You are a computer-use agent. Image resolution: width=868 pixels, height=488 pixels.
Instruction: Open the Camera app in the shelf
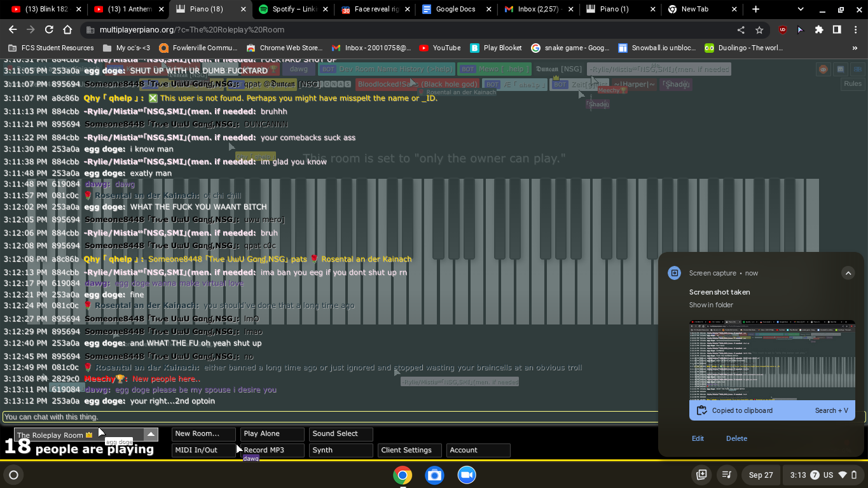(x=434, y=475)
